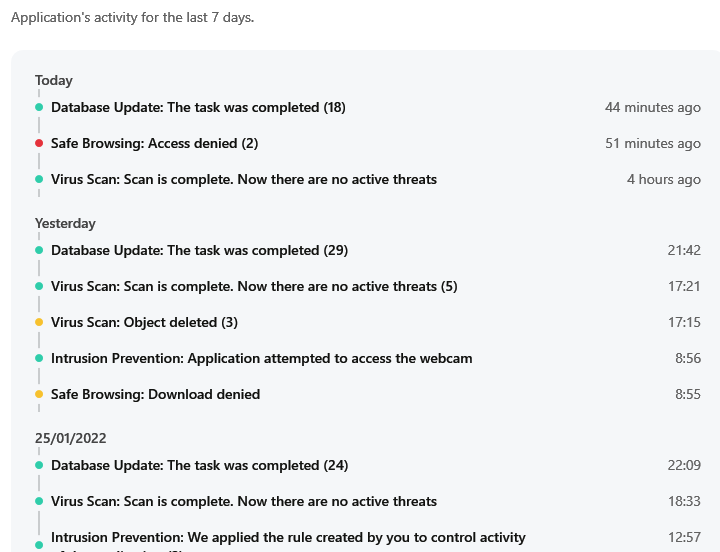This screenshot has height=552, width=720.
Task: Click the green dot beside Database Update (29)
Action: [x=39, y=250]
